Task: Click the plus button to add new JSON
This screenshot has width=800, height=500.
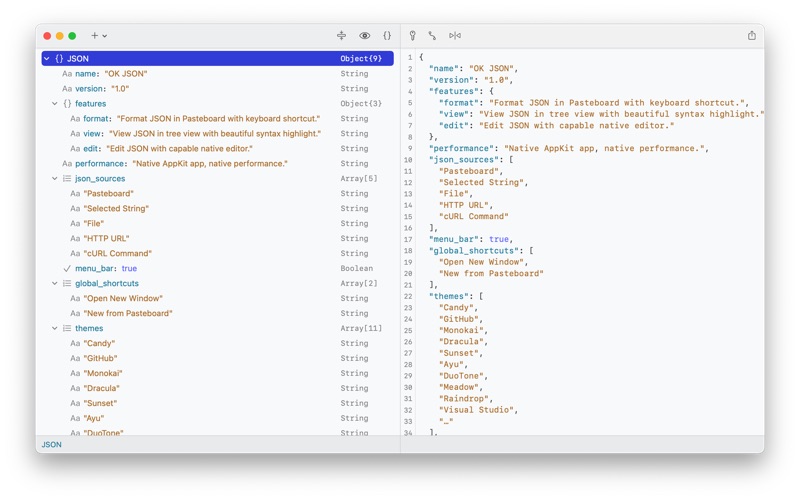Action: point(95,36)
